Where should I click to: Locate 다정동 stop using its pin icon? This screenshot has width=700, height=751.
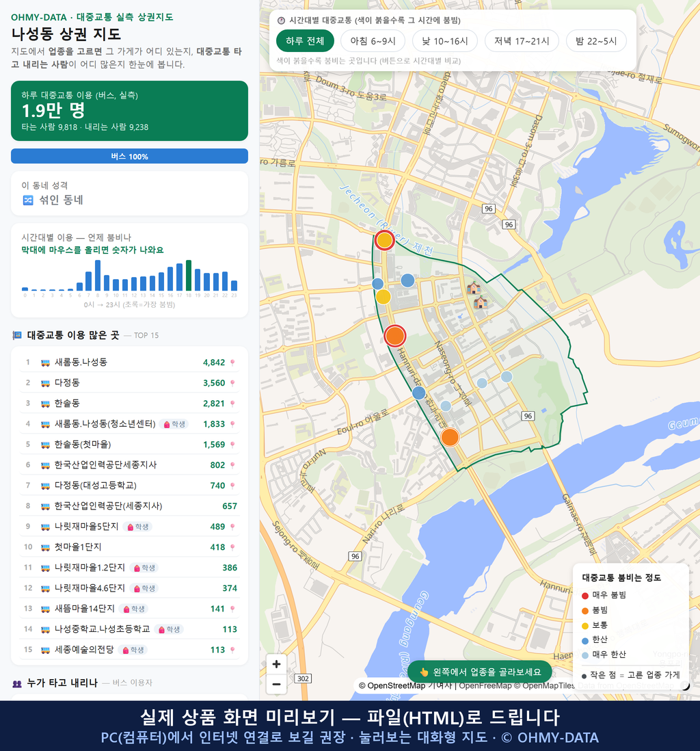[x=232, y=383]
